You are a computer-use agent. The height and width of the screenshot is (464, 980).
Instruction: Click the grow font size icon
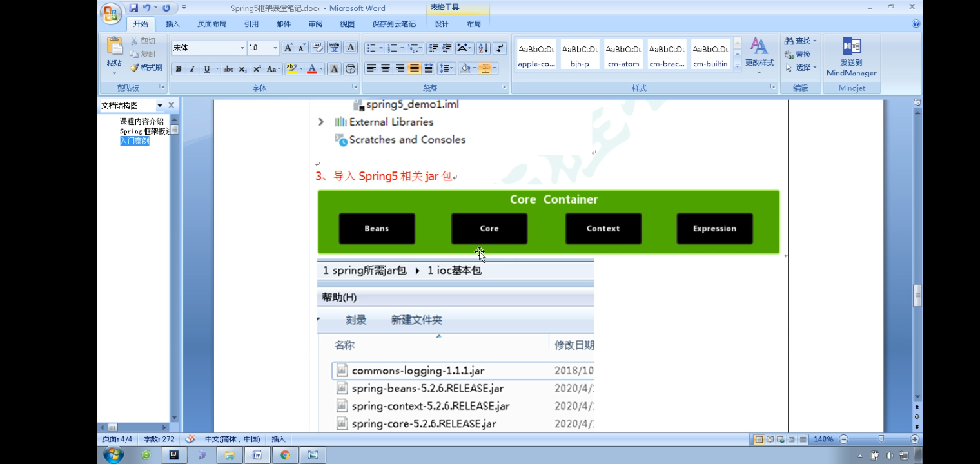tap(288, 48)
